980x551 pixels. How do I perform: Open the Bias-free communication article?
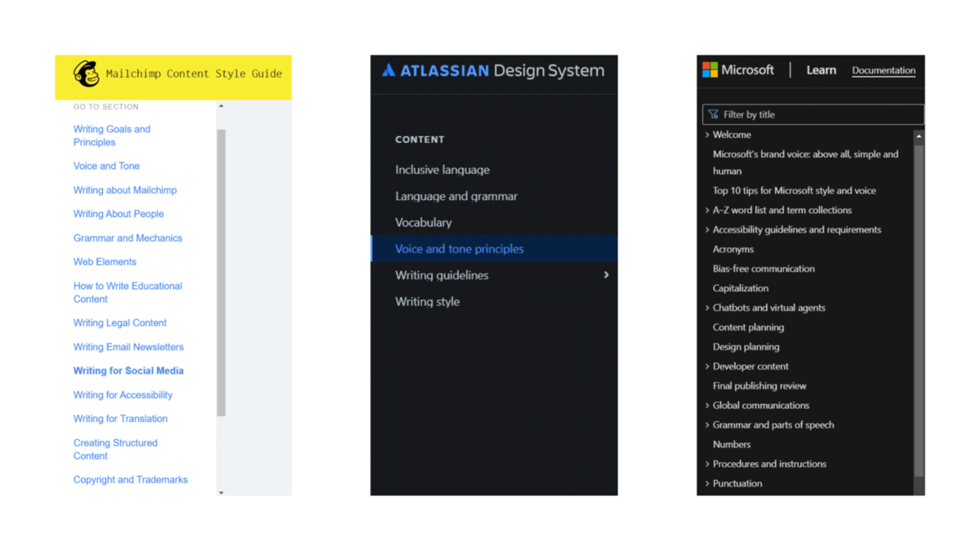coord(764,269)
